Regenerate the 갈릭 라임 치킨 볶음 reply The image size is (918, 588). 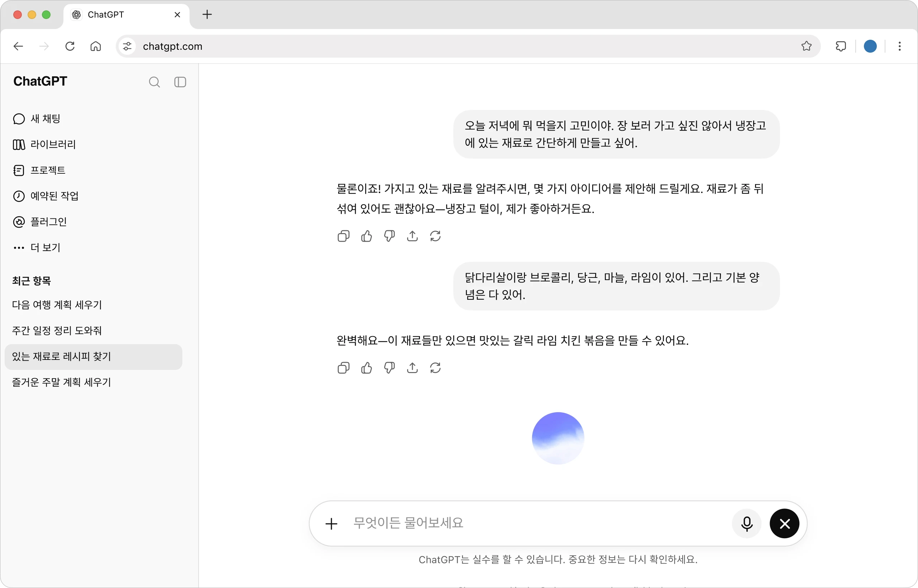pos(435,368)
